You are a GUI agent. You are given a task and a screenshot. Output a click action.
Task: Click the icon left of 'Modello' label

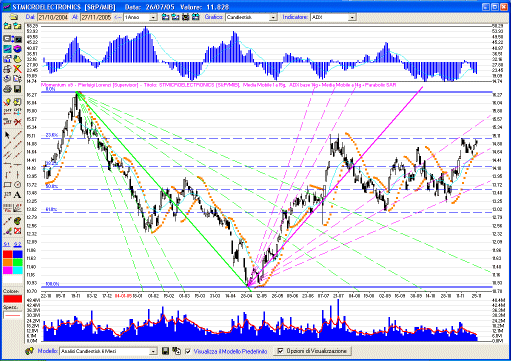(x=30, y=351)
